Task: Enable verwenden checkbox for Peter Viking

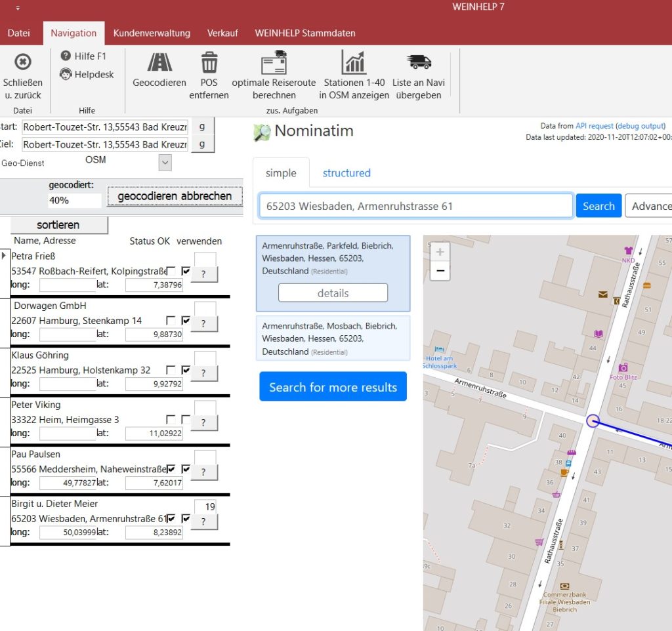Action: pos(186,420)
